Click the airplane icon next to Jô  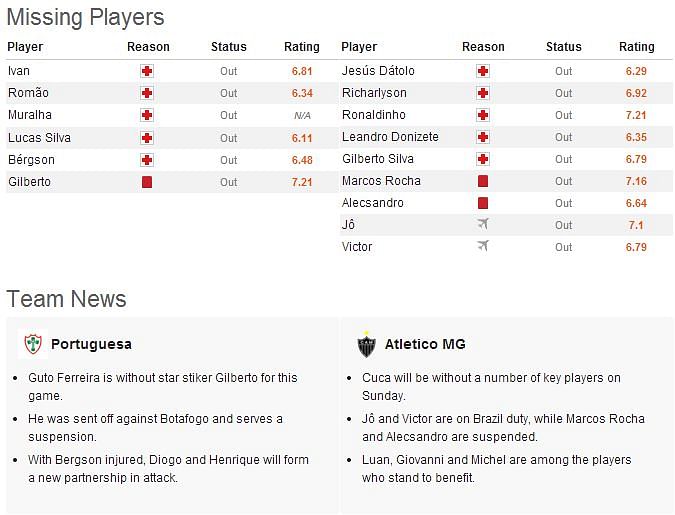(483, 224)
